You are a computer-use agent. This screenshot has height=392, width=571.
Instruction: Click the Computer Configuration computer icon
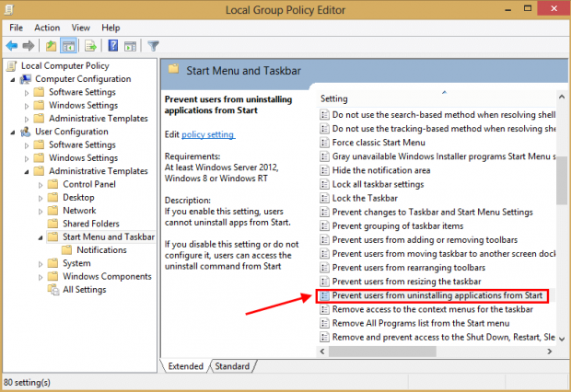[26, 79]
